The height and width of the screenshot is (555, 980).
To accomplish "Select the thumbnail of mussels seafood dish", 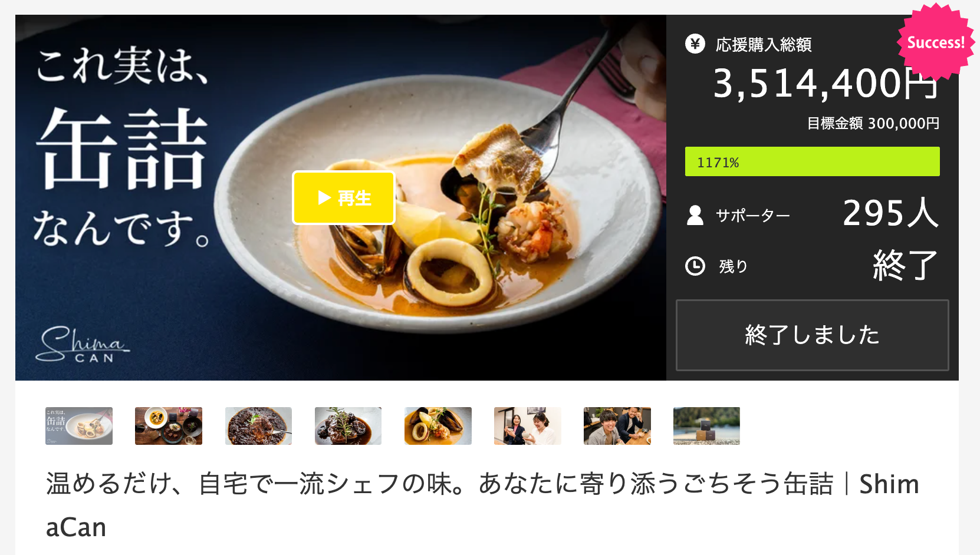I will click(438, 426).
